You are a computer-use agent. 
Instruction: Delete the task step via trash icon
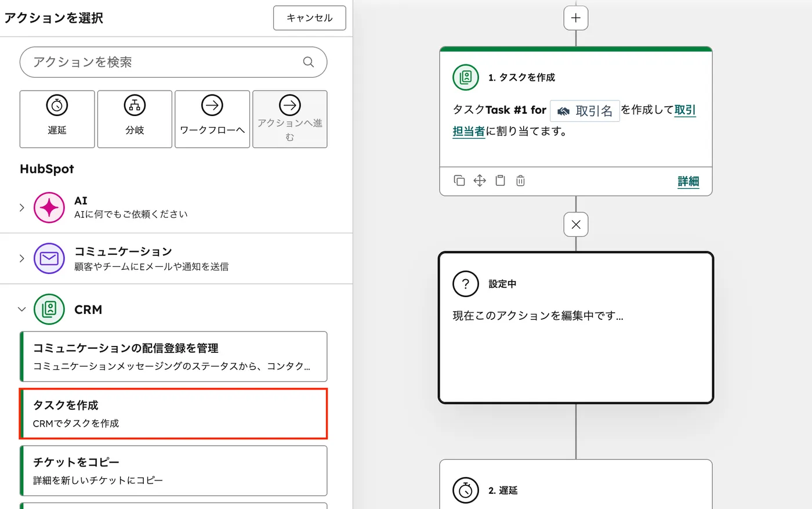click(520, 181)
